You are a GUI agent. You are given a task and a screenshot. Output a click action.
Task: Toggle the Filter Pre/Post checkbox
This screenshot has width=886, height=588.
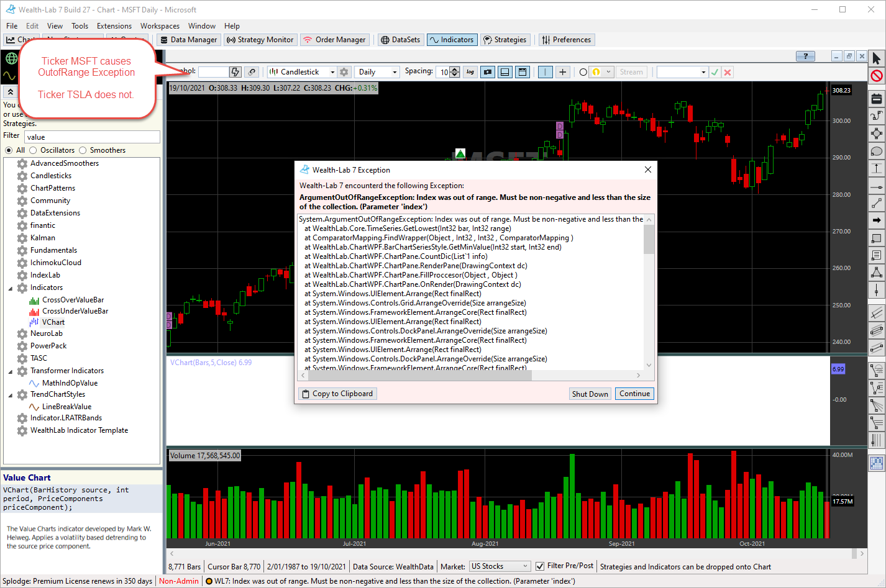(540, 566)
